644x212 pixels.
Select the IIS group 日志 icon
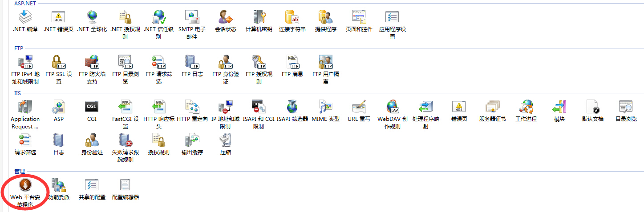[x=59, y=140]
